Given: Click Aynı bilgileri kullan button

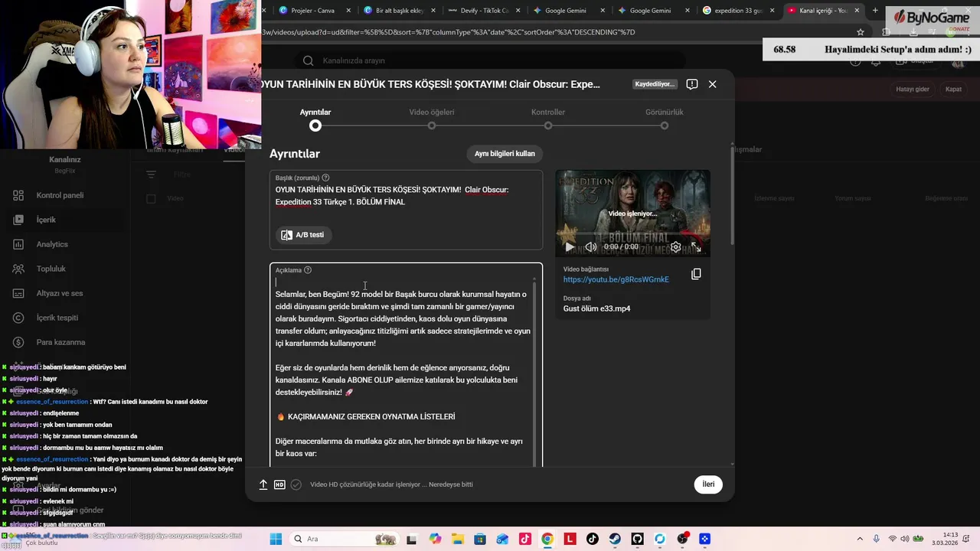Looking at the screenshot, I should coord(505,154).
